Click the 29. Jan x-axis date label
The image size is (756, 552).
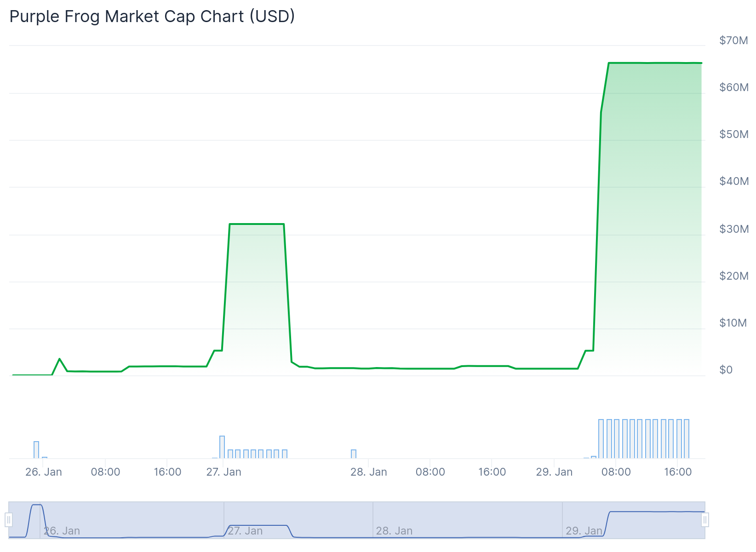(554, 472)
